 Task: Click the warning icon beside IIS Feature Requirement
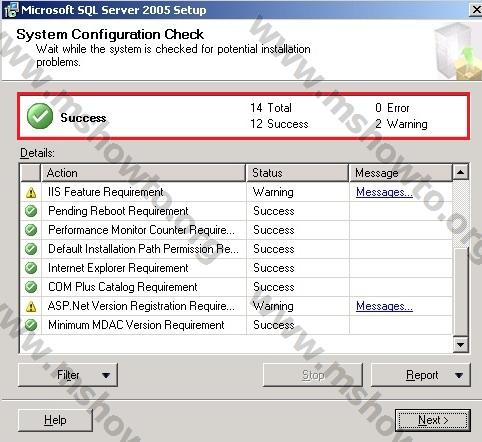[x=31, y=192]
